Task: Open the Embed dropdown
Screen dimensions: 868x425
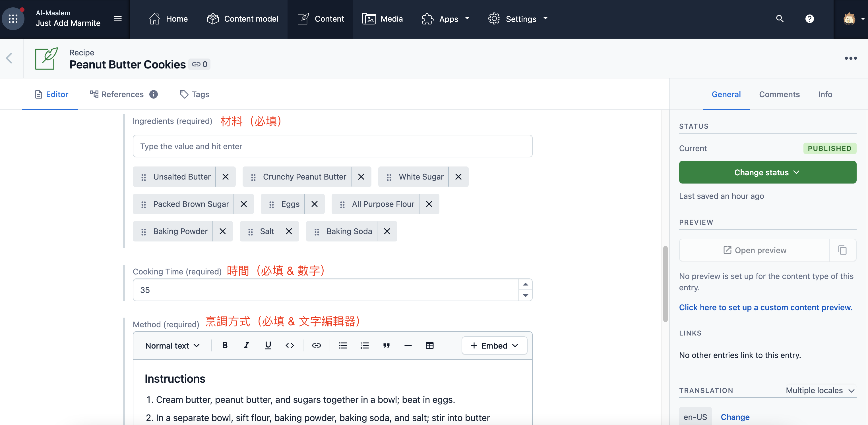Action: [x=494, y=345]
